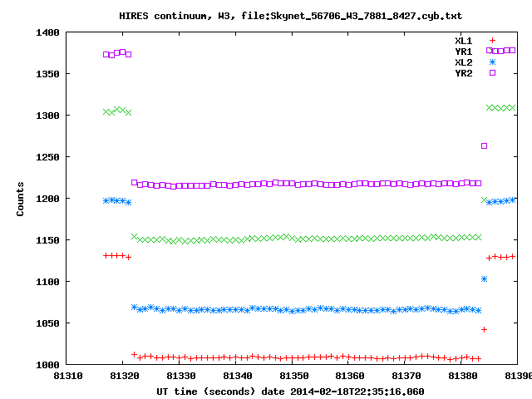This screenshot has height=399, width=532.
Task: Click the y-axis tick label 1300
Action: (48, 116)
